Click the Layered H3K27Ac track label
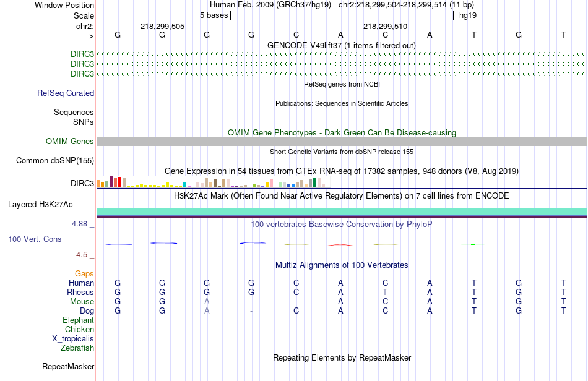 [x=40, y=204]
